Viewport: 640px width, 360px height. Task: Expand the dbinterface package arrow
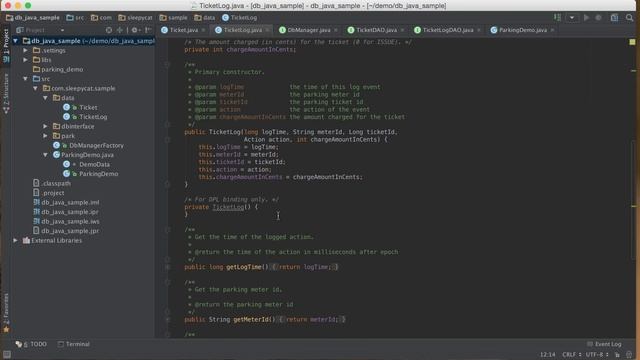coord(45,126)
